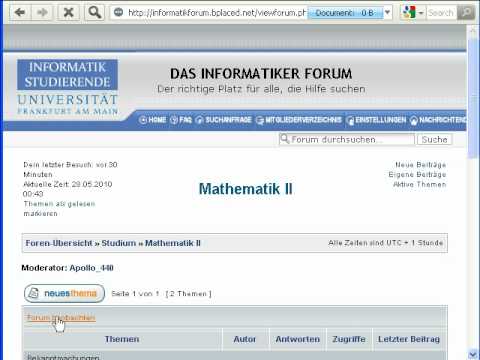Click the Mitgliederverzeichnis nav icon
Screen dimensions: 480x360
tap(260, 120)
